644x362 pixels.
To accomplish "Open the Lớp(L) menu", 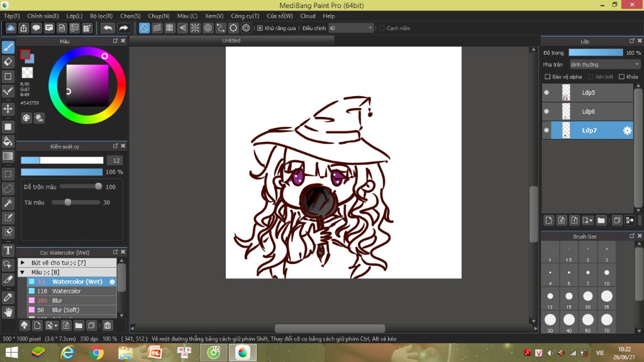I will [74, 16].
